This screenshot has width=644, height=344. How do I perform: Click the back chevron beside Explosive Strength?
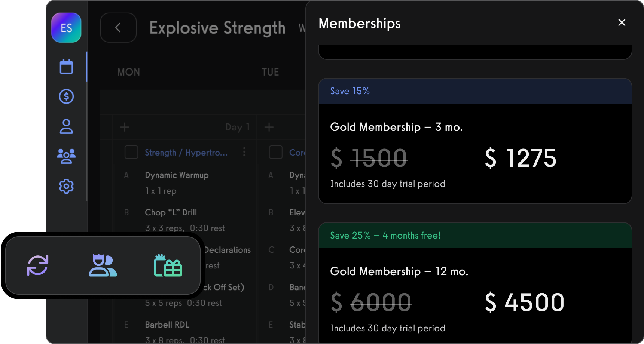118,27
